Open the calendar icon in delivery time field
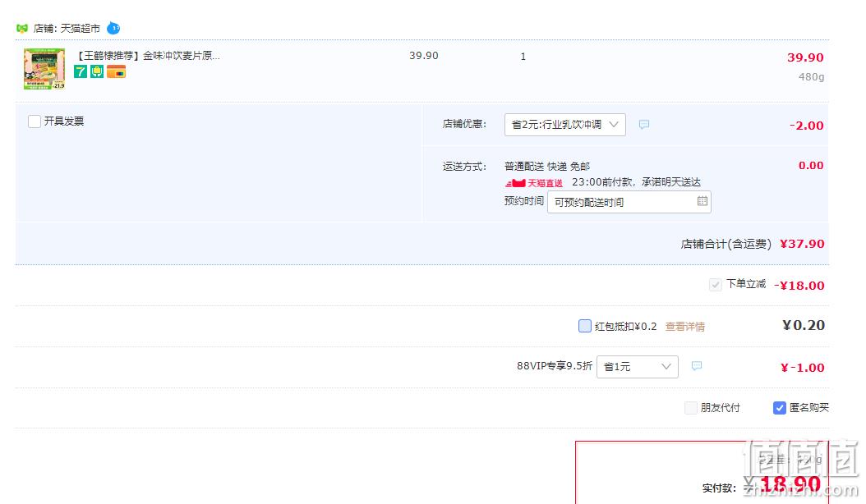This screenshot has height=504, width=866. [702, 201]
